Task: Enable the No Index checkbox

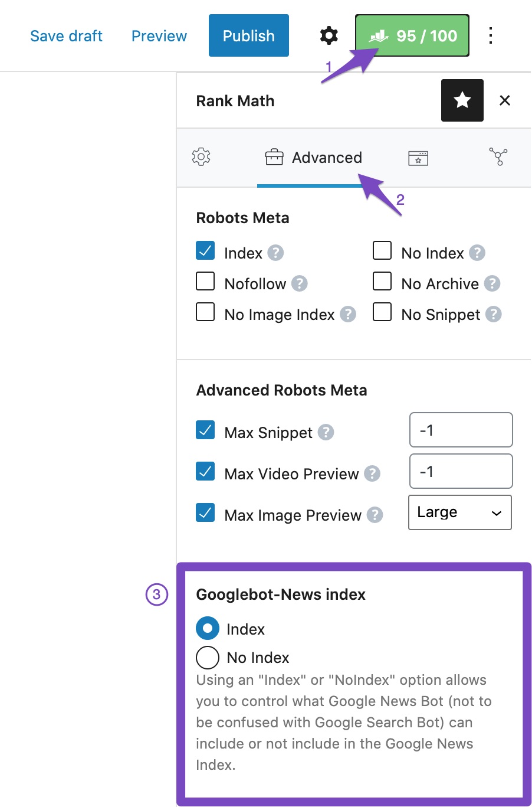Action: coord(382,251)
